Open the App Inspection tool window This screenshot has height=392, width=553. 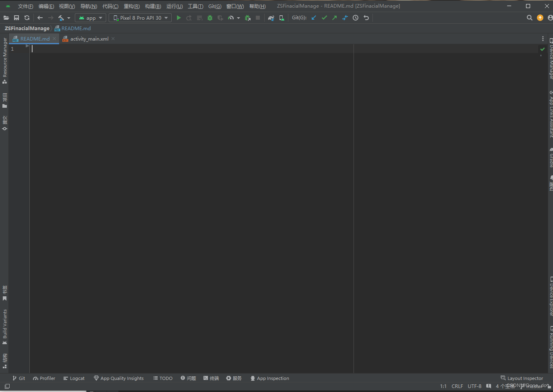click(269, 378)
